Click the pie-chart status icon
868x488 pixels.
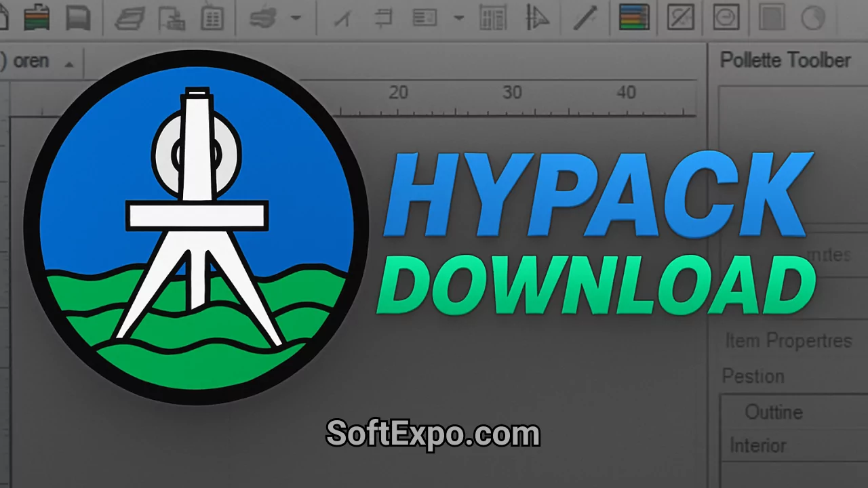[x=814, y=18]
